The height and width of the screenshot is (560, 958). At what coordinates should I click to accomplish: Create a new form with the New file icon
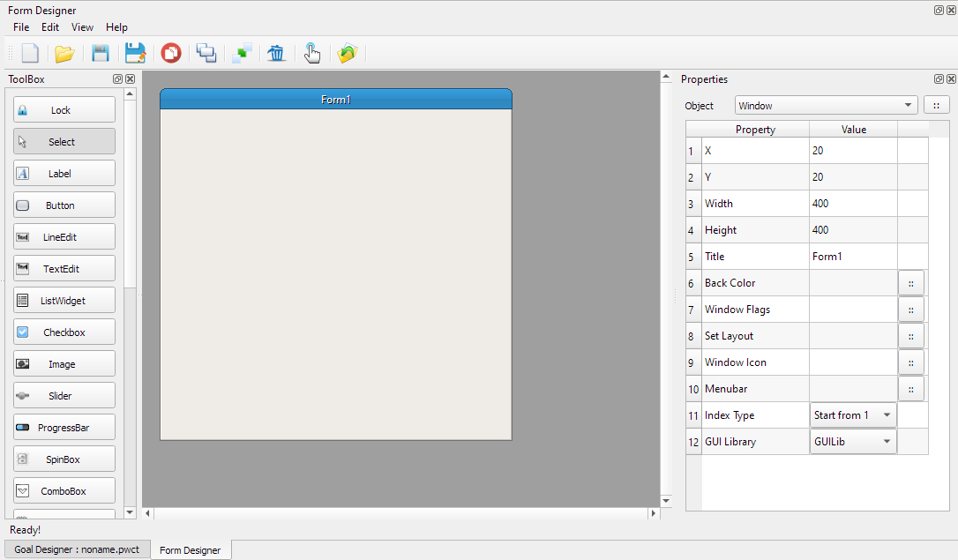click(x=29, y=53)
